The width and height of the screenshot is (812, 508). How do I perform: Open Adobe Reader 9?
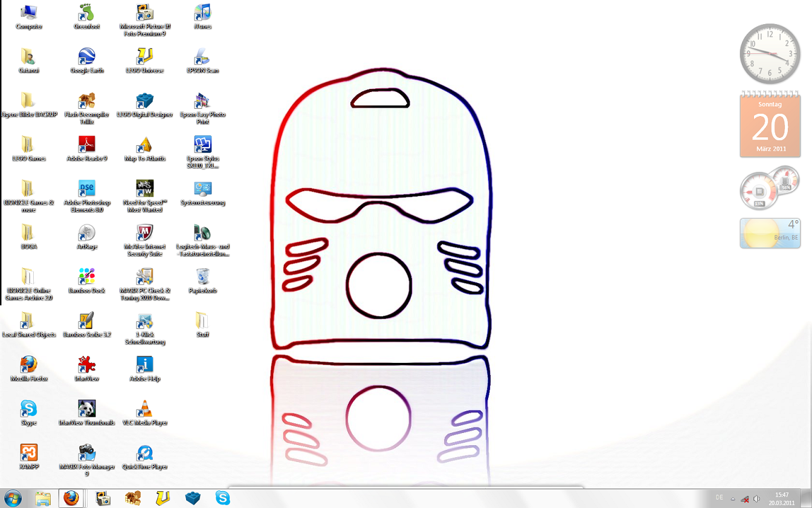pyautogui.click(x=87, y=145)
